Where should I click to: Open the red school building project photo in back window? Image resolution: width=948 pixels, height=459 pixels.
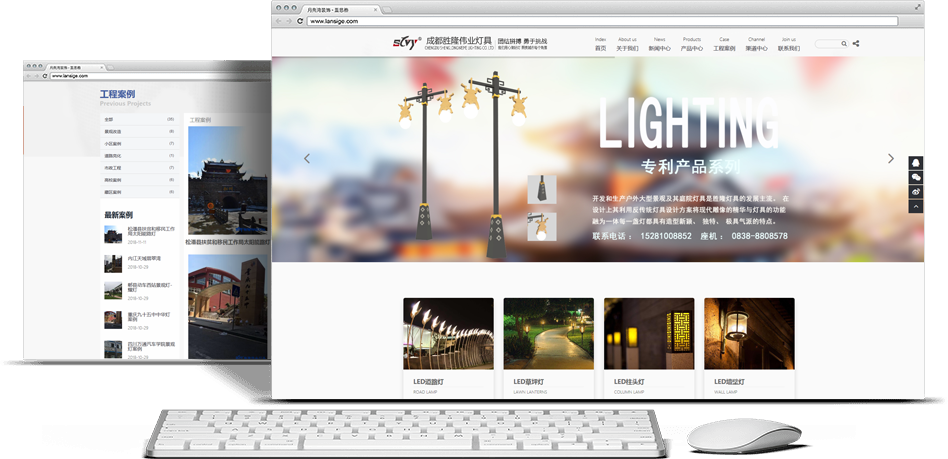point(228,307)
